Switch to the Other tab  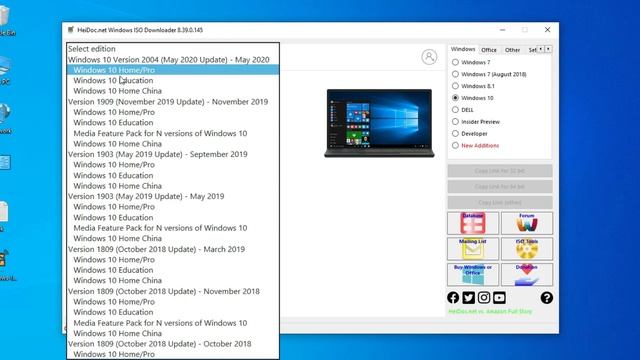click(x=512, y=50)
